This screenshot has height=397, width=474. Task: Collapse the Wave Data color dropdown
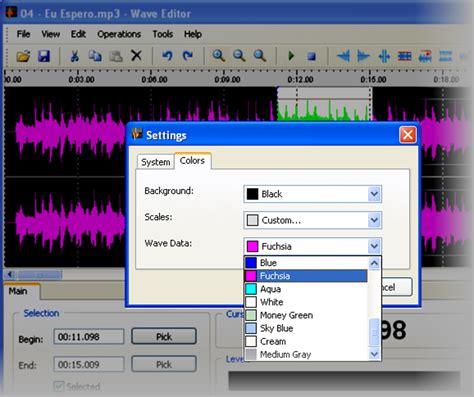(x=374, y=246)
